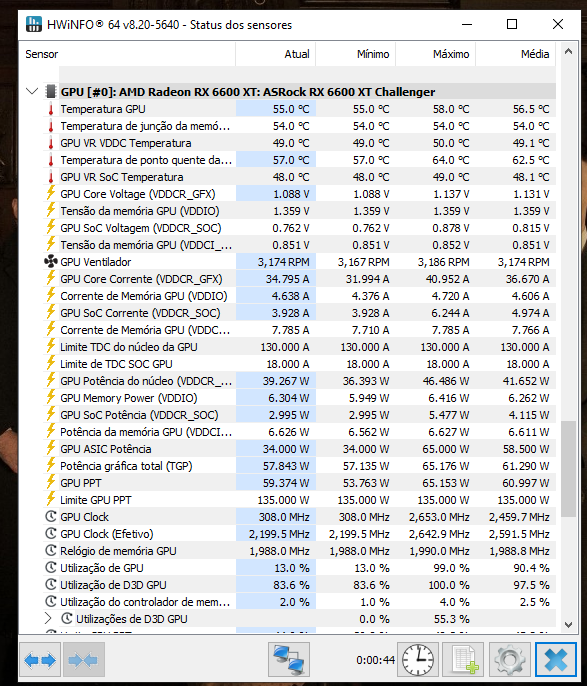Click the GPU chip icon beside group header

pyautogui.click(x=51, y=91)
